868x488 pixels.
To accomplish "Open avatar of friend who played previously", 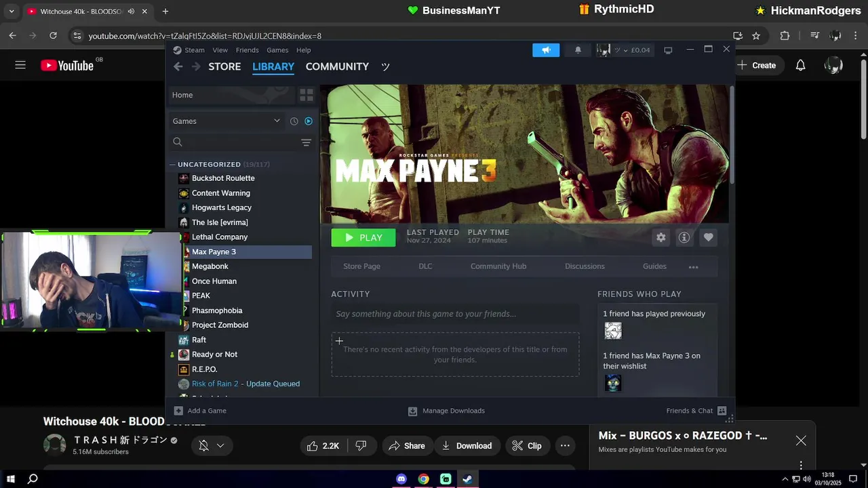I will coord(613,330).
